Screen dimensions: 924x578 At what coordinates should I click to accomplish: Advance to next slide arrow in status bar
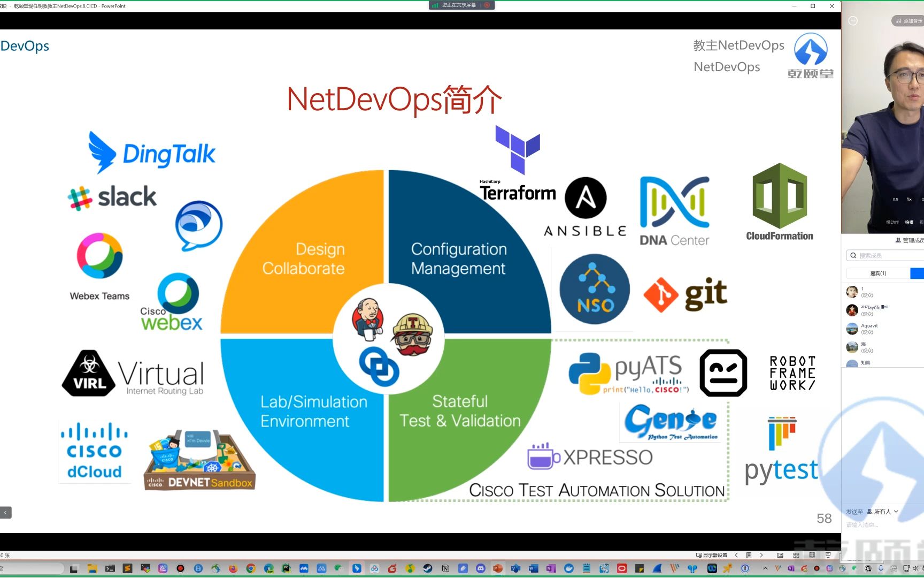tap(761, 555)
